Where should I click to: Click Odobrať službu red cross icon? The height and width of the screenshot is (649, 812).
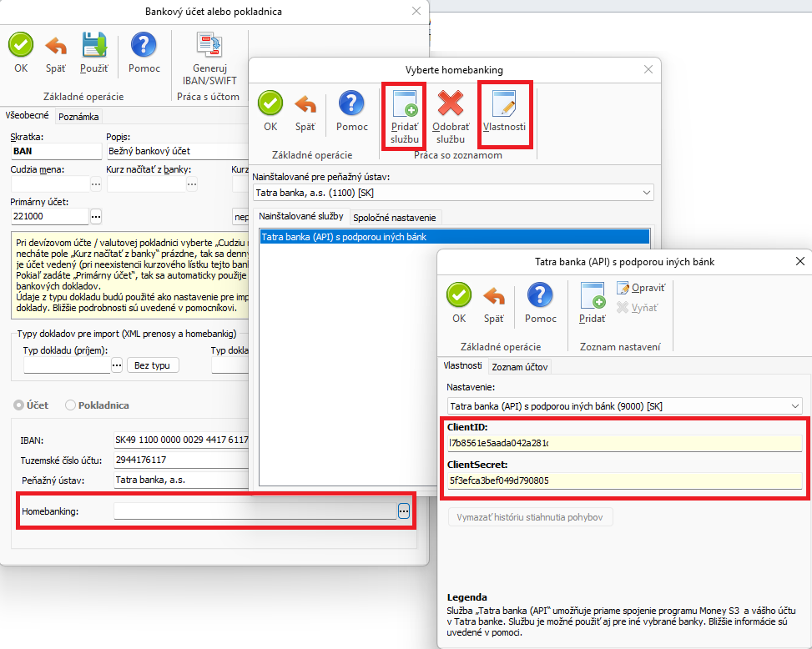[x=451, y=105]
